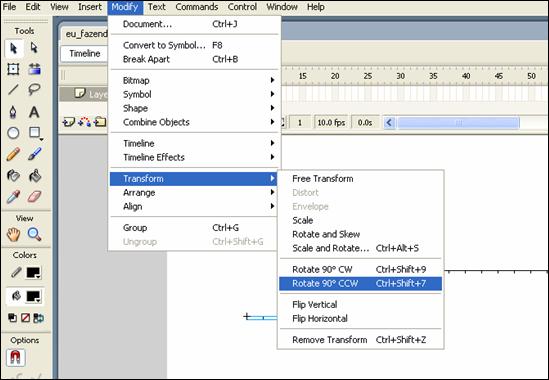The height and width of the screenshot is (380, 549).
Task: Select the Ink Bottle tool
Action: (x=13, y=175)
